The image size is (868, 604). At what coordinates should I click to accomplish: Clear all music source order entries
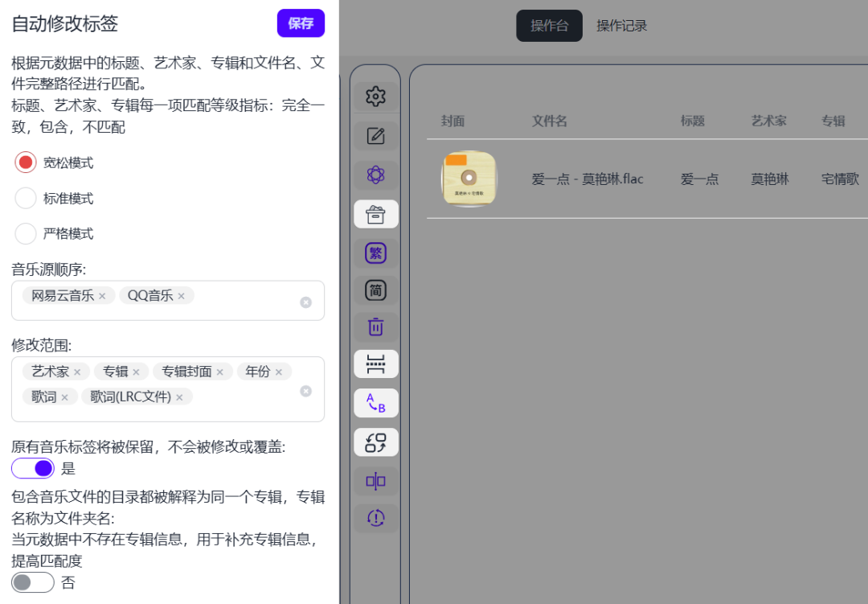[305, 302]
